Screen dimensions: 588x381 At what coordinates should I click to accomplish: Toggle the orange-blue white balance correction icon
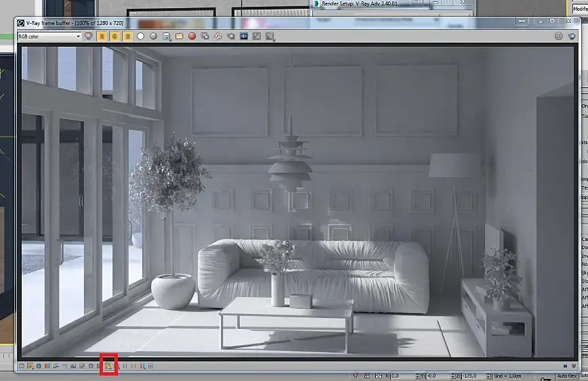coord(47,366)
